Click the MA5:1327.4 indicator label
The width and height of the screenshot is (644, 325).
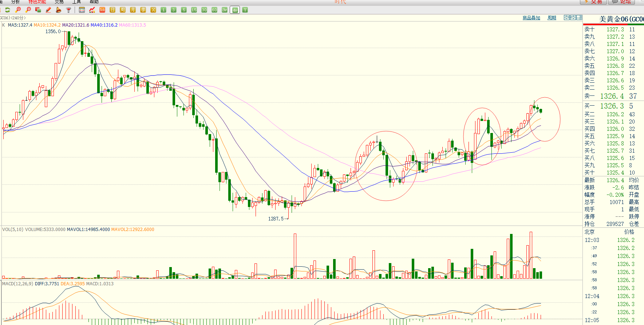point(20,25)
